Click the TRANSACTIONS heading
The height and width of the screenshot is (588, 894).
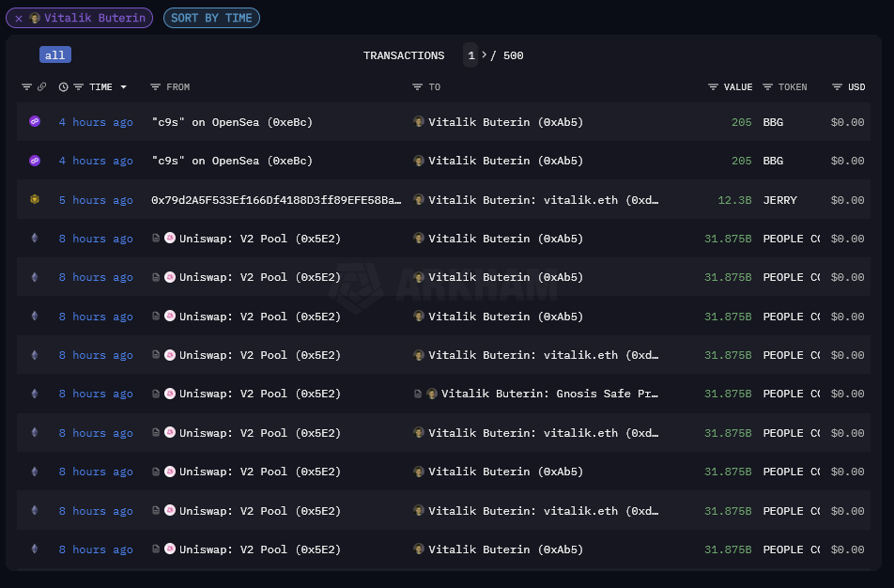404,55
